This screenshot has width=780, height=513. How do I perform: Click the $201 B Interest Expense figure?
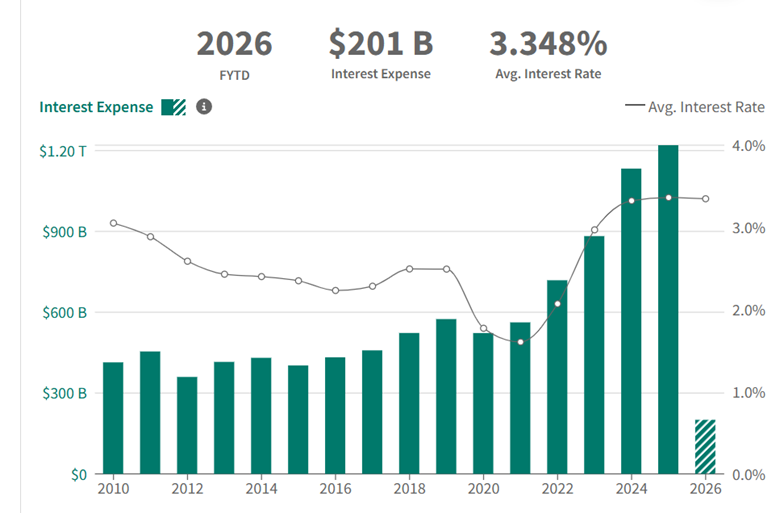pos(380,44)
